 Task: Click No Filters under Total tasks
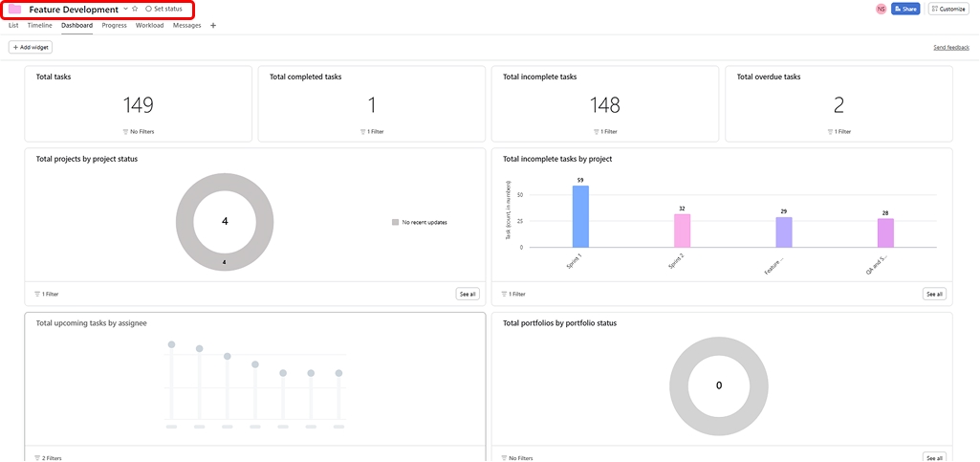tap(138, 132)
